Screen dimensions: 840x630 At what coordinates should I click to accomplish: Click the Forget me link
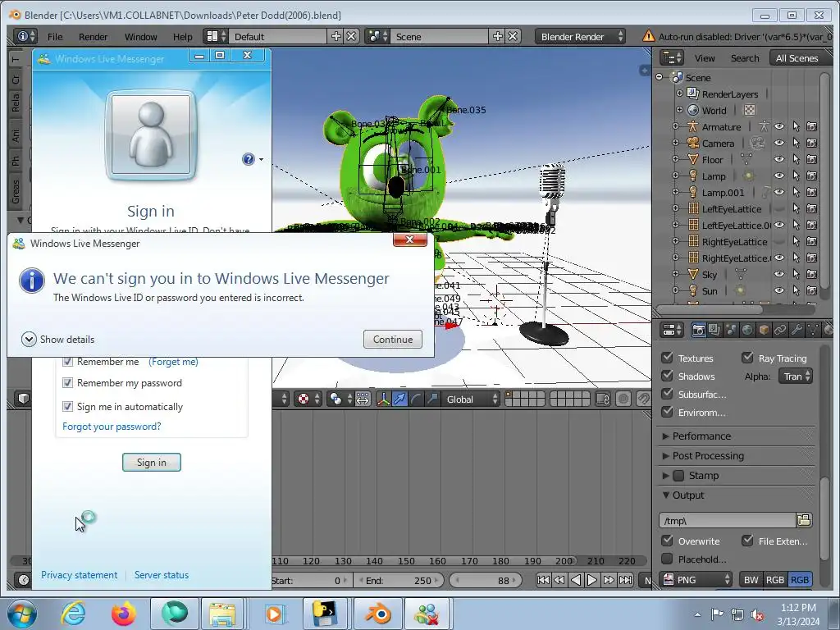tap(173, 362)
